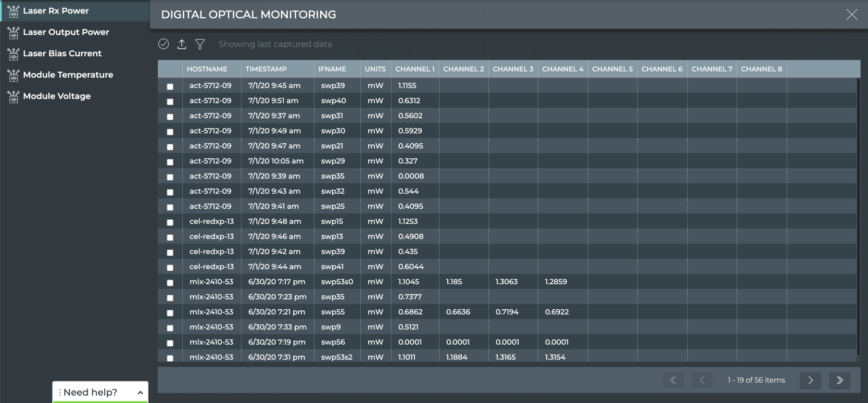Switch to the Module Voltage view

pyautogui.click(x=57, y=96)
